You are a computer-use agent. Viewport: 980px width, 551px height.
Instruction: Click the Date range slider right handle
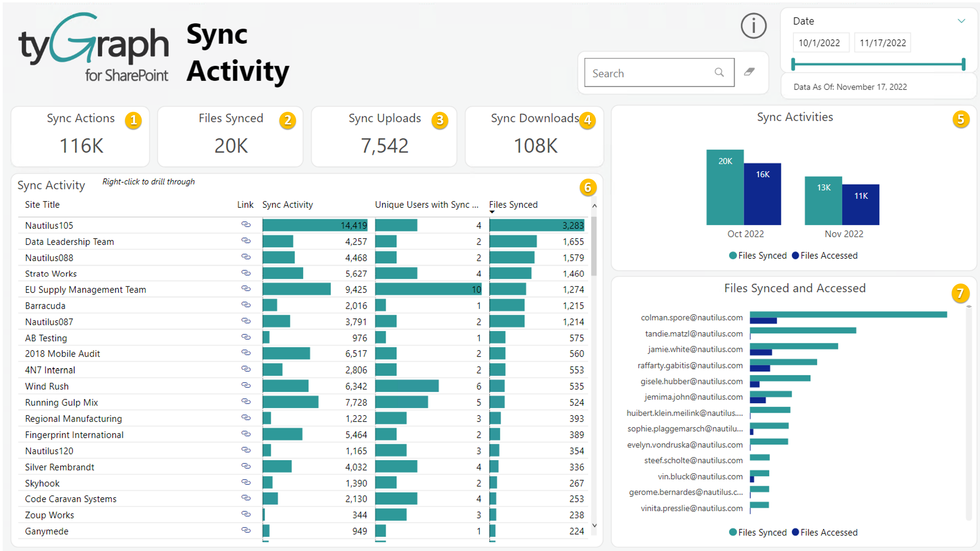(x=963, y=64)
